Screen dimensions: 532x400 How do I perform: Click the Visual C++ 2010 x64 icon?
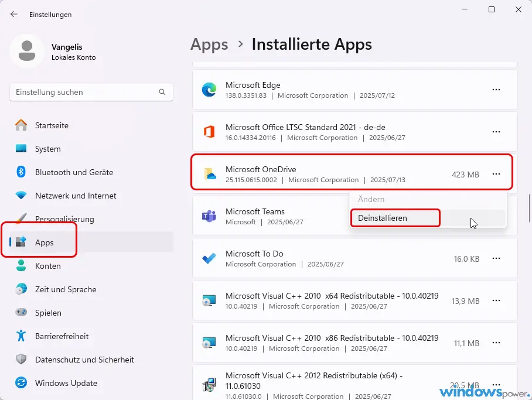209,300
